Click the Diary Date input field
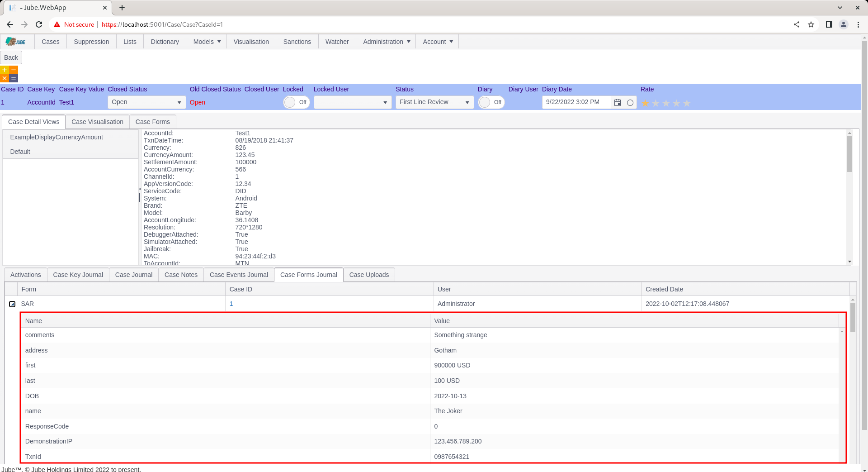The image size is (868, 472). click(x=576, y=102)
